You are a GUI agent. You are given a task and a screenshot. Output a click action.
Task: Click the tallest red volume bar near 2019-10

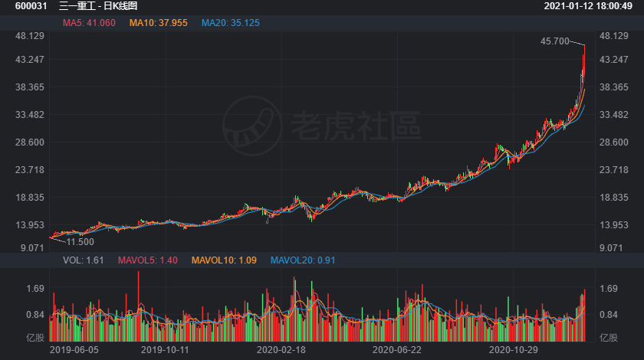click(x=139, y=306)
